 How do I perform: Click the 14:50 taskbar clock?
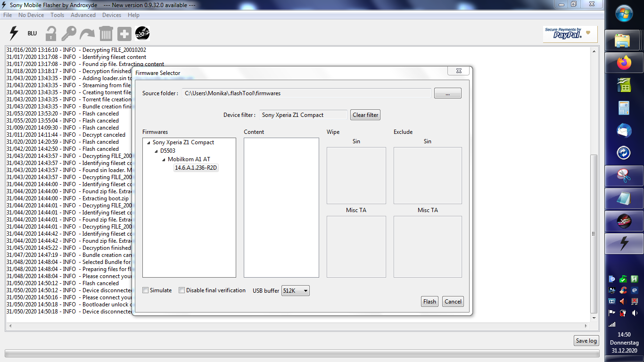click(624, 335)
